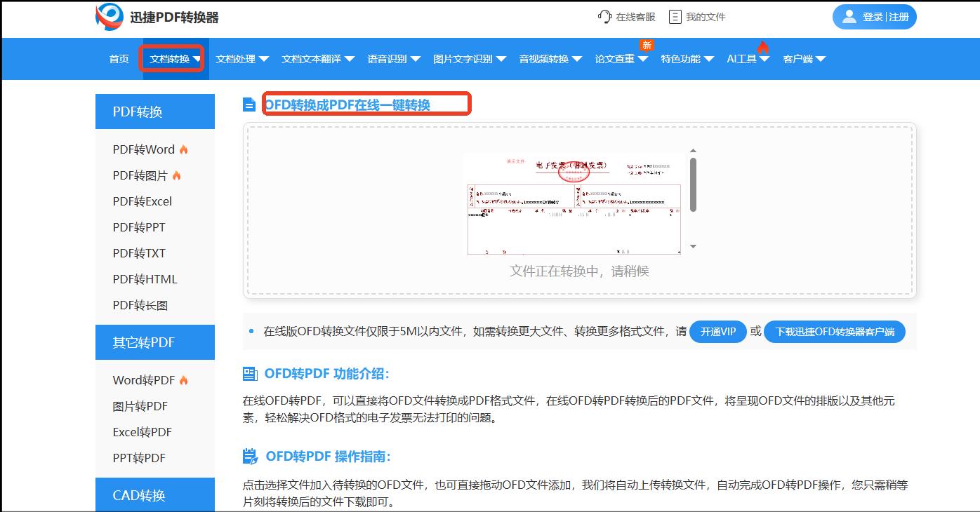980x512 pixels.
Task: Click the flame icon above AI工具
Action: [763, 47]
